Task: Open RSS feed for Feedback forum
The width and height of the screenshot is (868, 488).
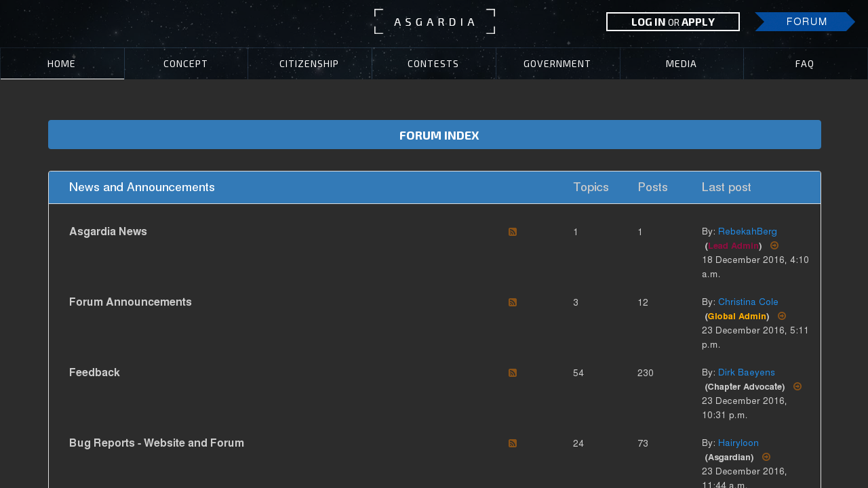Action: point(513,373)
